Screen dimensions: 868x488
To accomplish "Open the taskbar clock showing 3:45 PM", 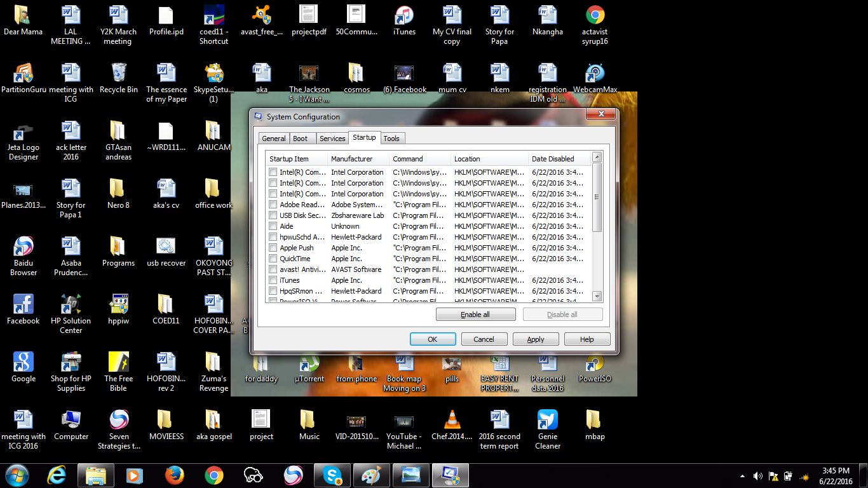I will (836, 476).
